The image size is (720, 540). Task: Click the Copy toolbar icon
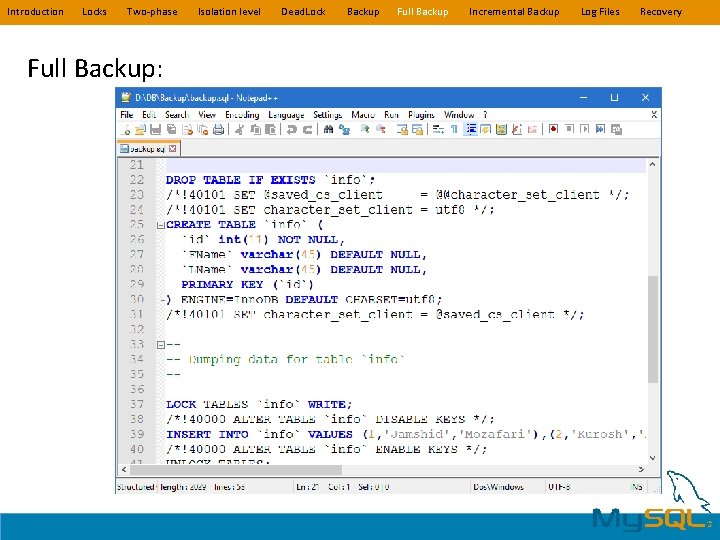[x=255, y=129]
